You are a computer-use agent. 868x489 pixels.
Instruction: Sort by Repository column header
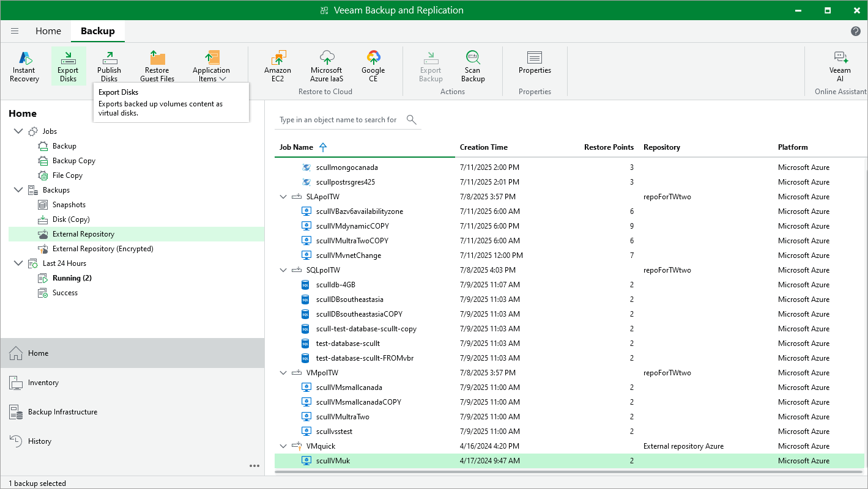pos(662,147)
